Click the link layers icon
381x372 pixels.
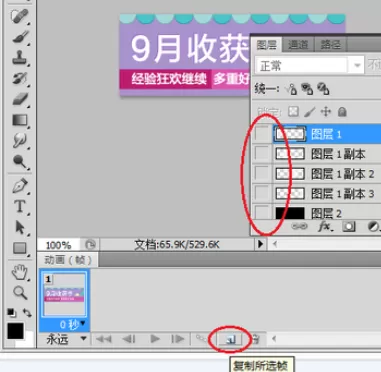[x=299, y=227]
